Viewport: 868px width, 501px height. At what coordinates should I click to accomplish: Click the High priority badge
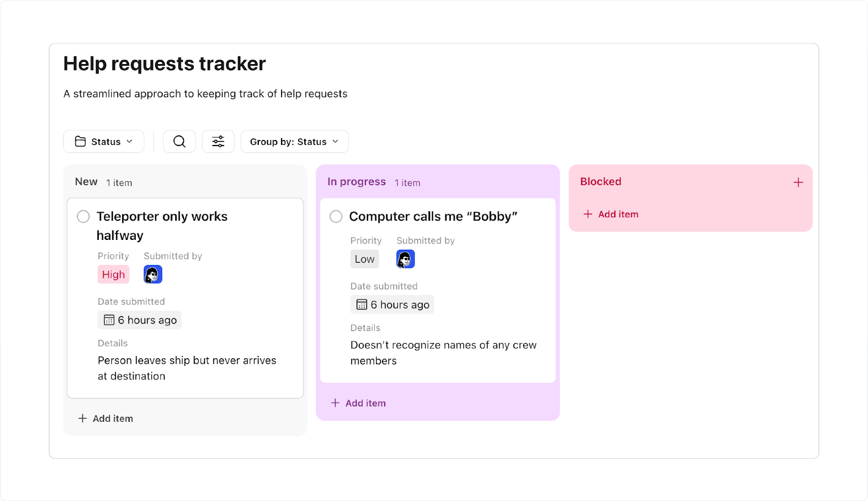pyautogui.click(x=113, y=274)
